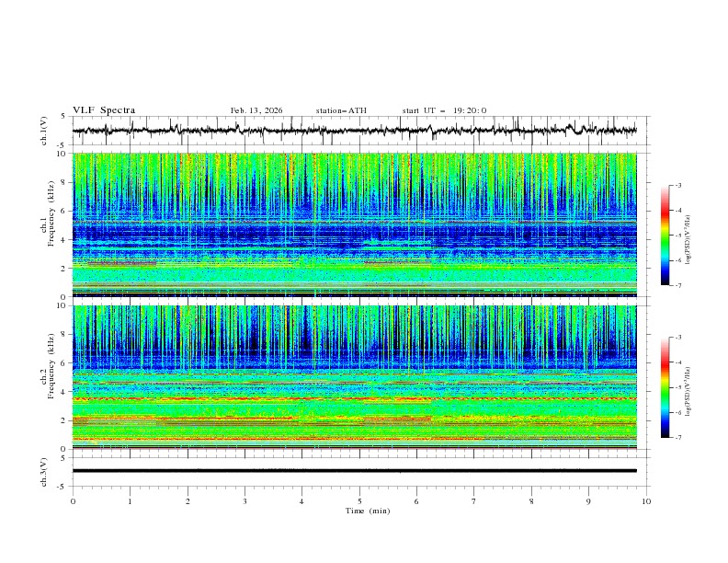
Task: Click the time axis tick label '8'
Action: (x=531, y=501)
